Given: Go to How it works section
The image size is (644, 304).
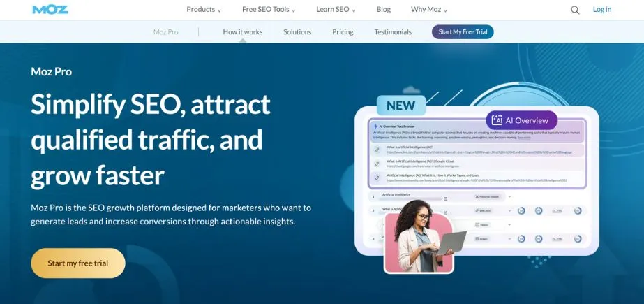Looking at the screenshot, I should (x=243, y=31).
